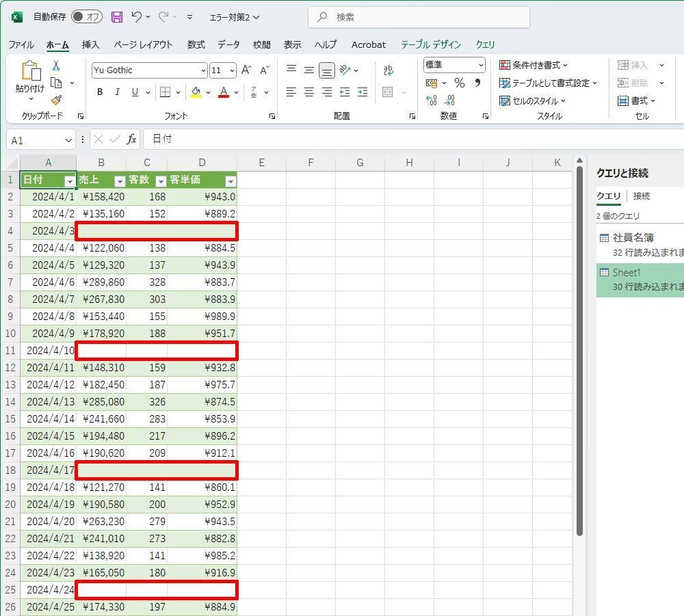Open the 売上 column filter dropdown
The height and width of the screenshot is (616, 684).
[x=120, y=181]
